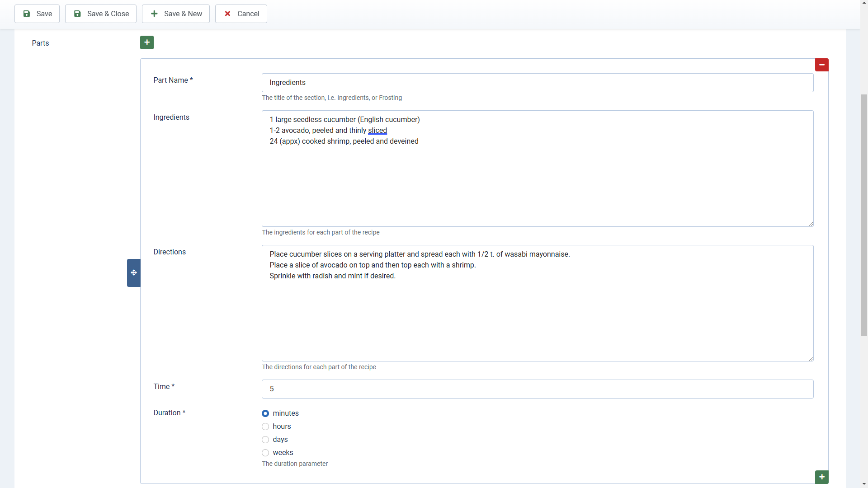
Task: Click the scrollbar down arrow
Action: (864, 484)
